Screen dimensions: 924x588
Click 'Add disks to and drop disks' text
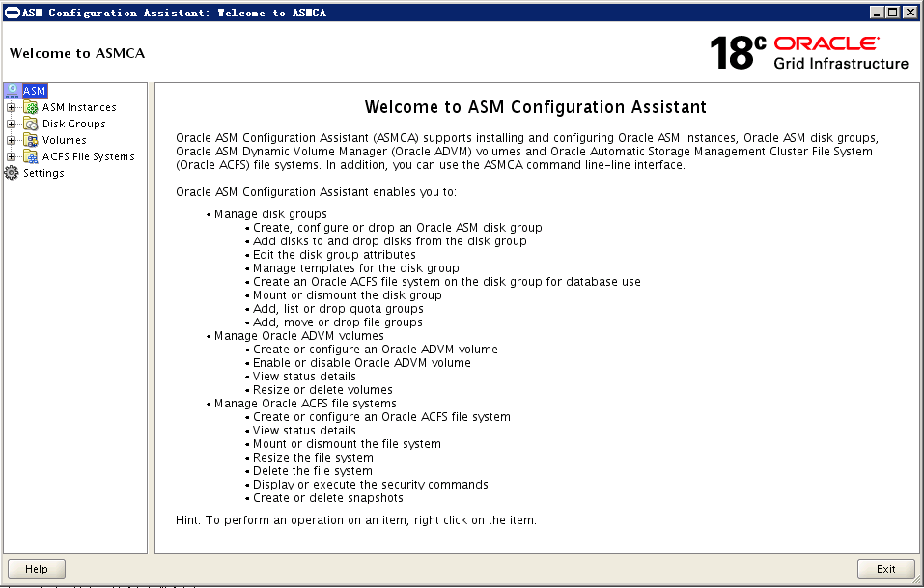click(389, 241)
